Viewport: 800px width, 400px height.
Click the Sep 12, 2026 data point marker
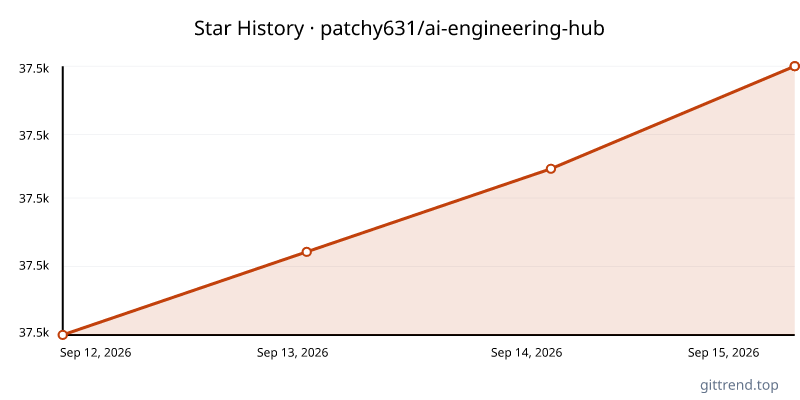[x=63, y=335]
